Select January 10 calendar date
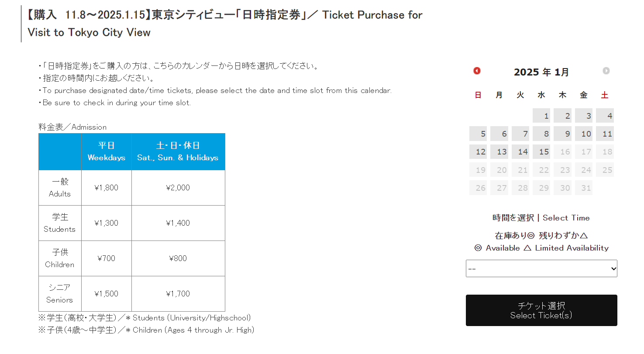The image size is (644, 354). 584,134
